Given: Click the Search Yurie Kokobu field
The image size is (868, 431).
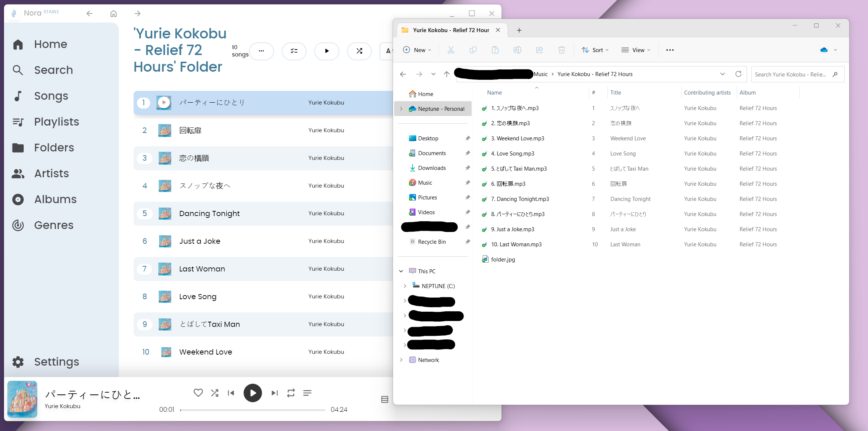Looking at the screenshot, I should [790, 74].
